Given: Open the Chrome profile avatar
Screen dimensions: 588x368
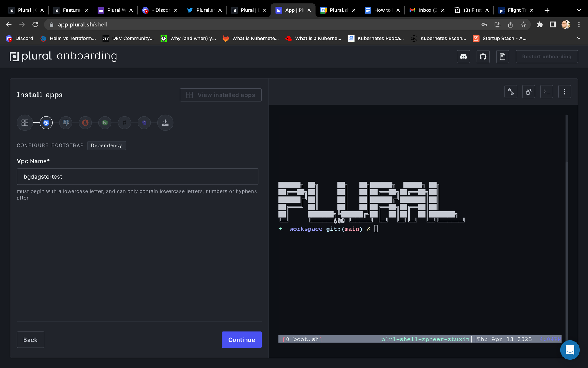Looking at the screenshot, I should tap(566, 24).
